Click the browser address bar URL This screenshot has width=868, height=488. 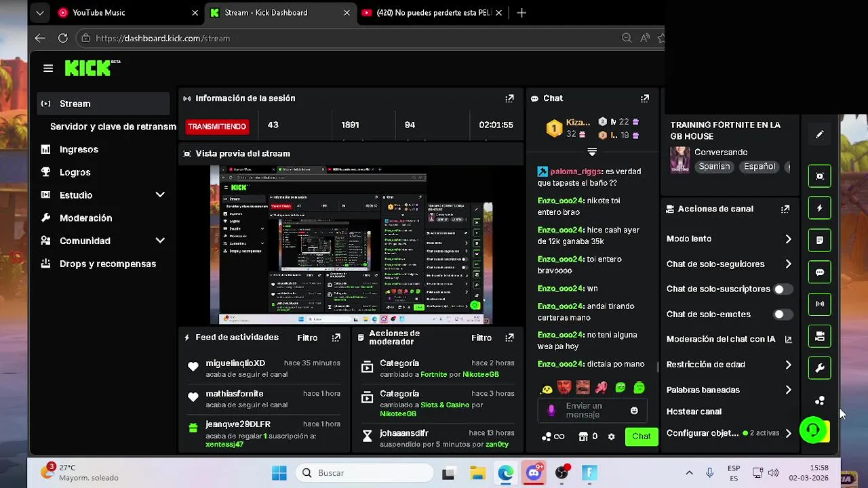pos(163,39)
